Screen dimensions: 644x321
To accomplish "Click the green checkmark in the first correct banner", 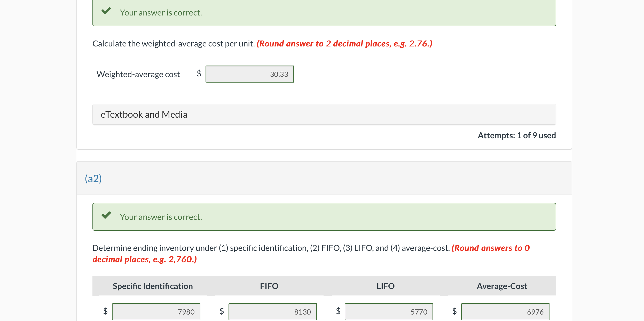I will click(107, 11).
